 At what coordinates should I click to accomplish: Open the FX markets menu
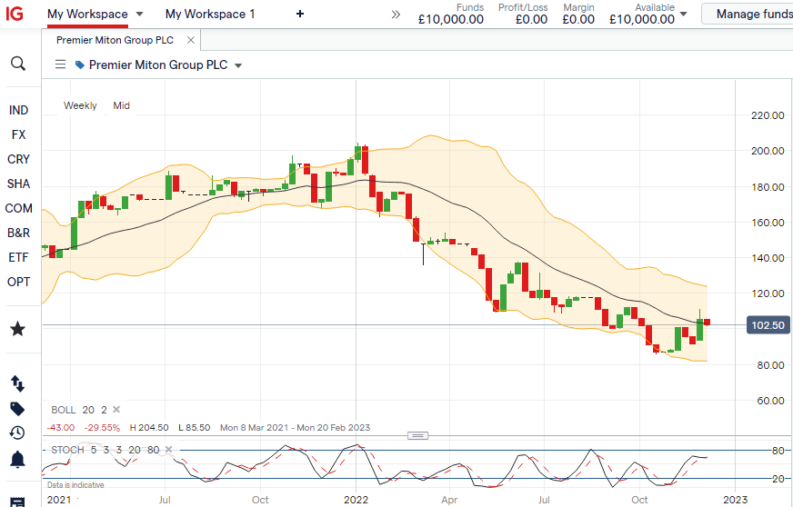coord(18,135)
